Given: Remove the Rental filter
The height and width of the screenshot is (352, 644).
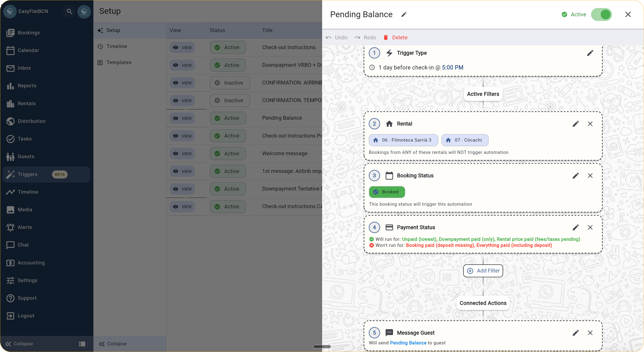Looking at the screenshot, I should [590, 124].
